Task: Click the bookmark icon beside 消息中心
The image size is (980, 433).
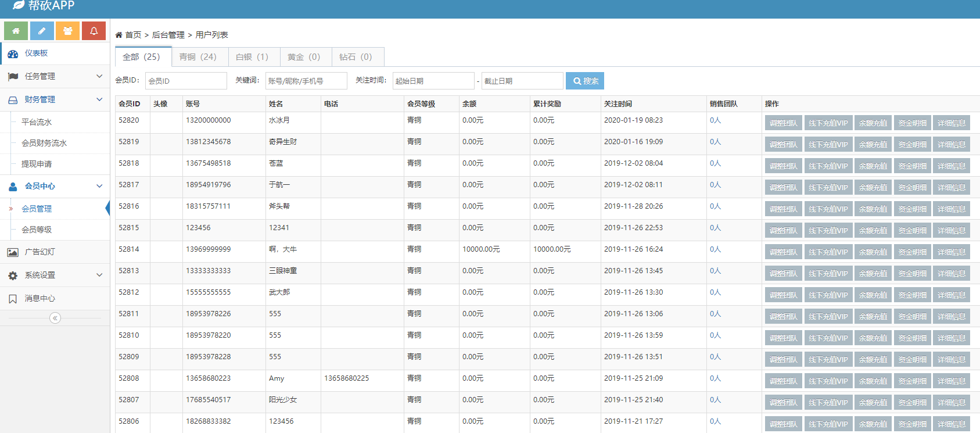Action: (13, 299)
